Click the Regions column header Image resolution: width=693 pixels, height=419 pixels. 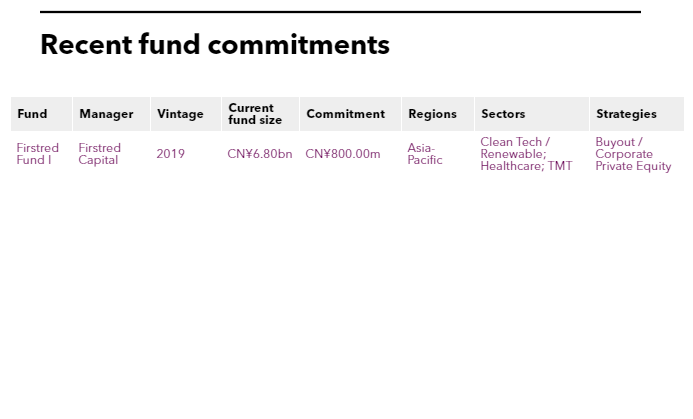coord(432,114)
